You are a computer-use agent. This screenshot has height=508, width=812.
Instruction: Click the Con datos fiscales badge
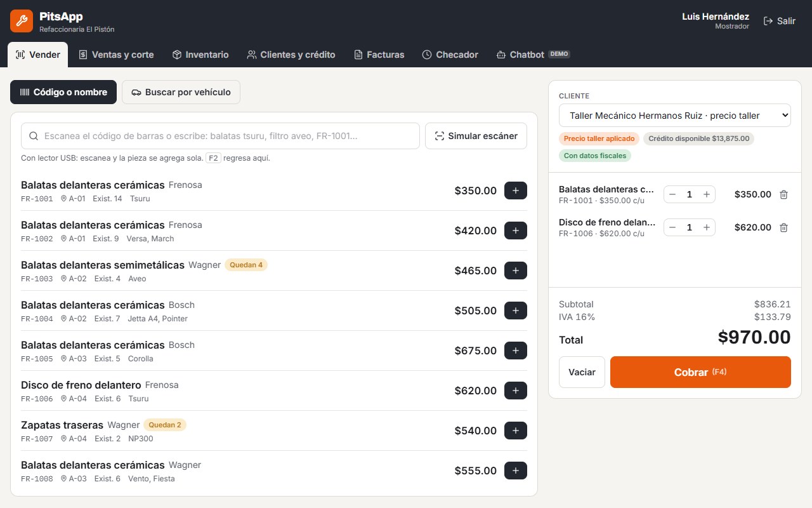tap(595, 156)
